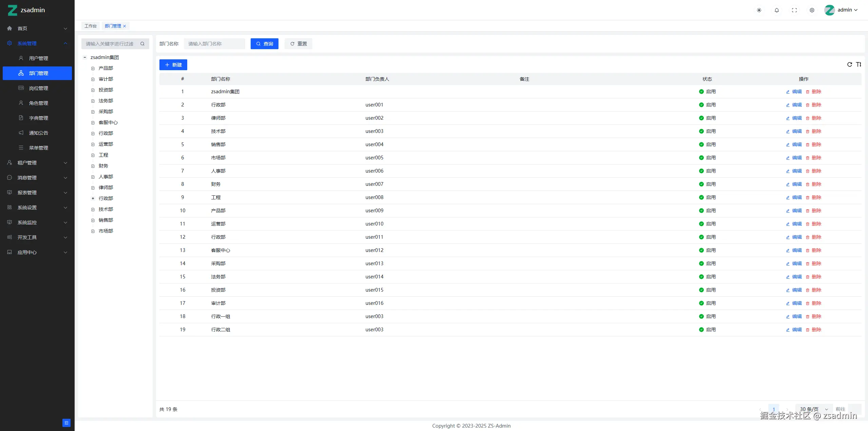Expand the 行政部 node with plus sign
Image resolution: width=868 pixels, height=431 pixels.
(93, 198)
